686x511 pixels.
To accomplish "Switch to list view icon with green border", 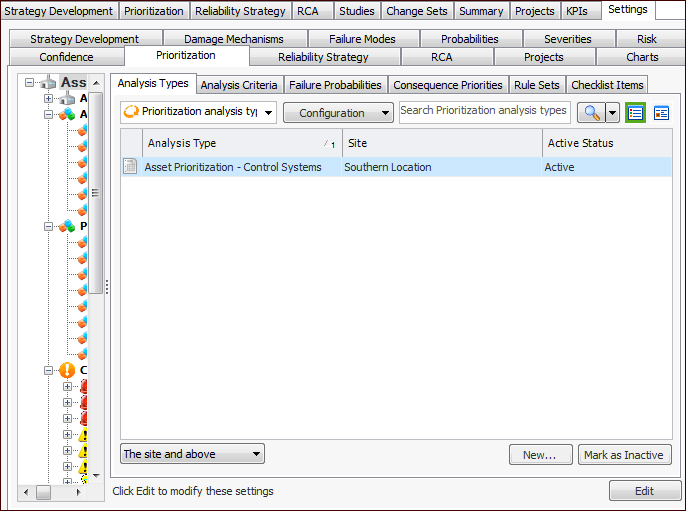I will (x=635, y=113).
